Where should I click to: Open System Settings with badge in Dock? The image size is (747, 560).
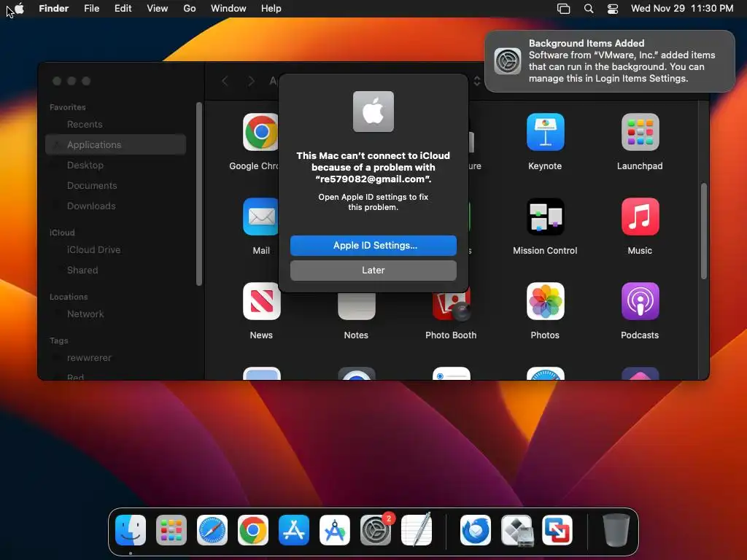(376, 530)
